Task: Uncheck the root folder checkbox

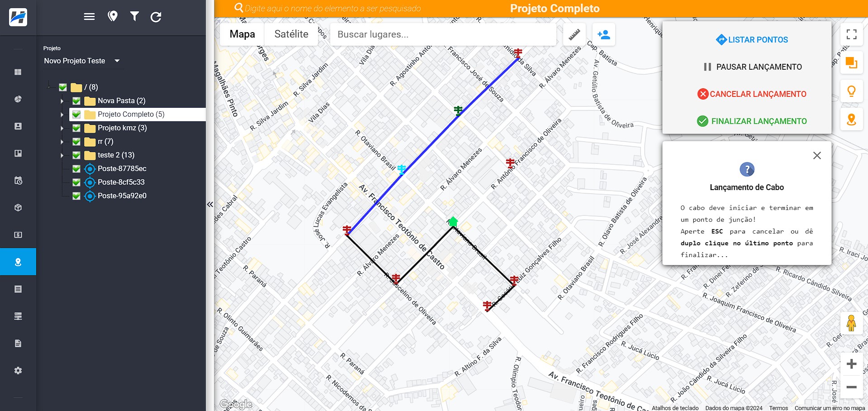Action: pos(63,87)
